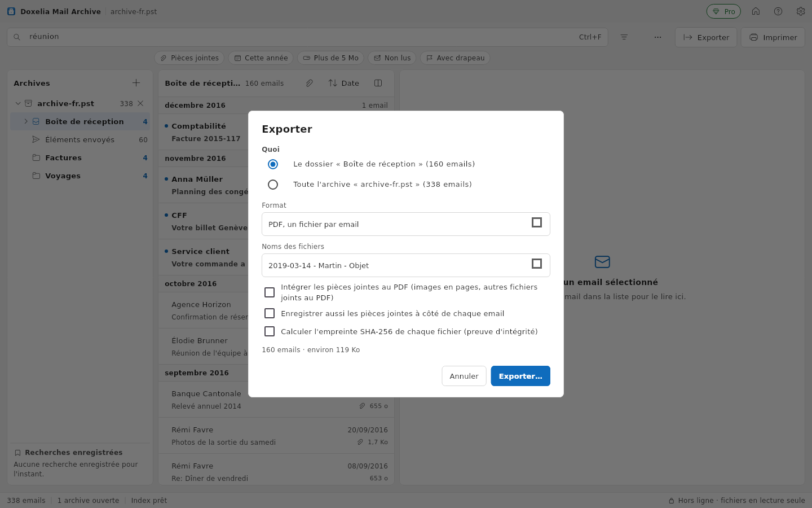Screen dimensions: 812x508
Task: Close archive-fr.pst with its X icon
Action: (x=140, y=103)
